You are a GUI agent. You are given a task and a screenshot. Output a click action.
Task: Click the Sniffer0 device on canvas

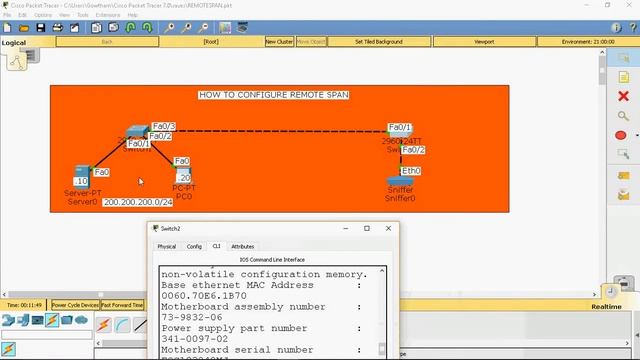coord(400,181)
